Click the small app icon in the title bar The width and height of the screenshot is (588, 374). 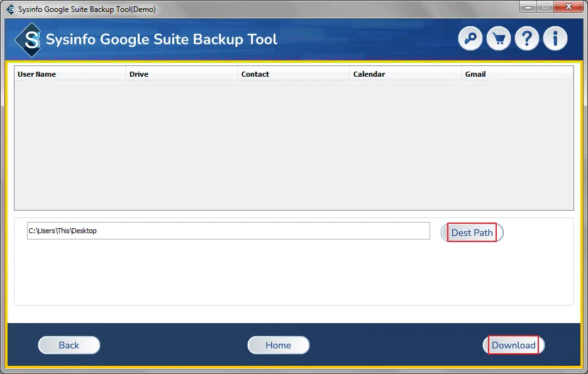pyautogui.click(x=10, y=9)
